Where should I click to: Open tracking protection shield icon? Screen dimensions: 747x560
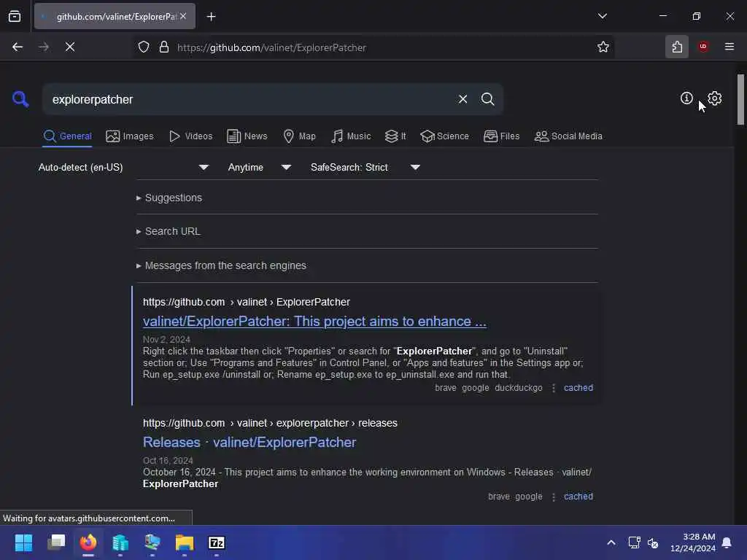click(x=144, y=47)
